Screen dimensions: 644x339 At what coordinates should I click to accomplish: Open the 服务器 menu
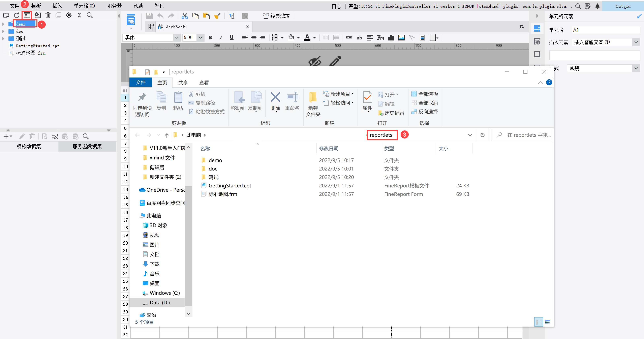(x=114, y=6)
